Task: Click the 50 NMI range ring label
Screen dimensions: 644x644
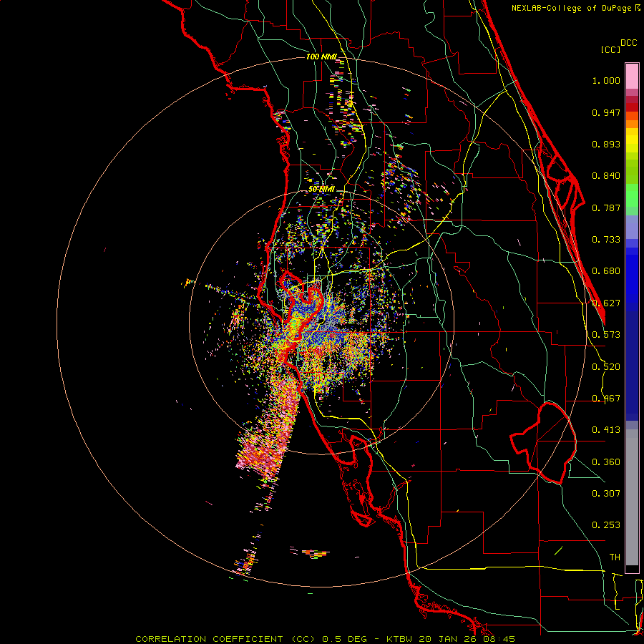Action: coord(321,189)
